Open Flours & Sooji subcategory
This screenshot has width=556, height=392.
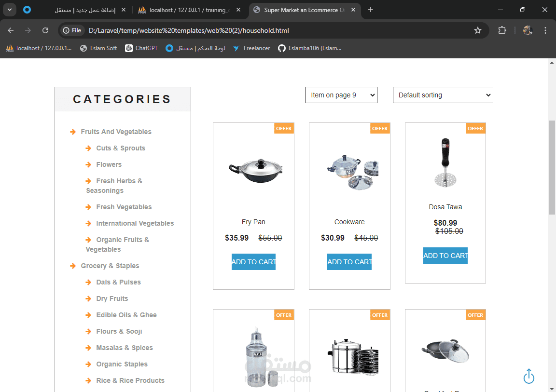(119, 331)
